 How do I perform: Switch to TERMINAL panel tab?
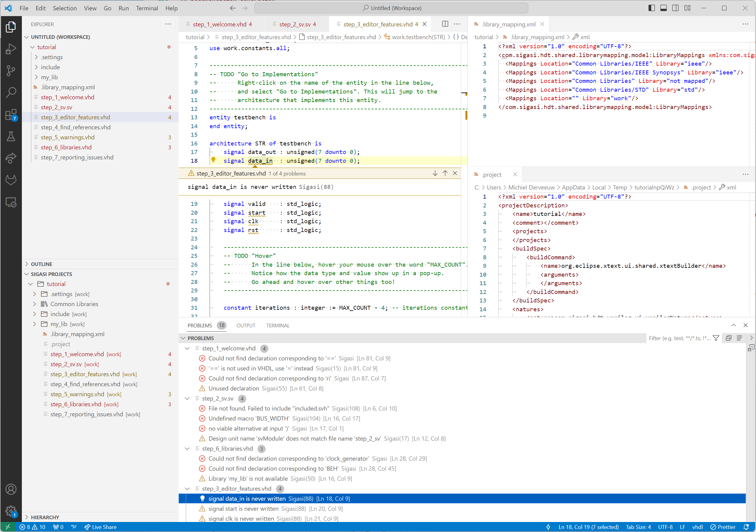point(278,326)
